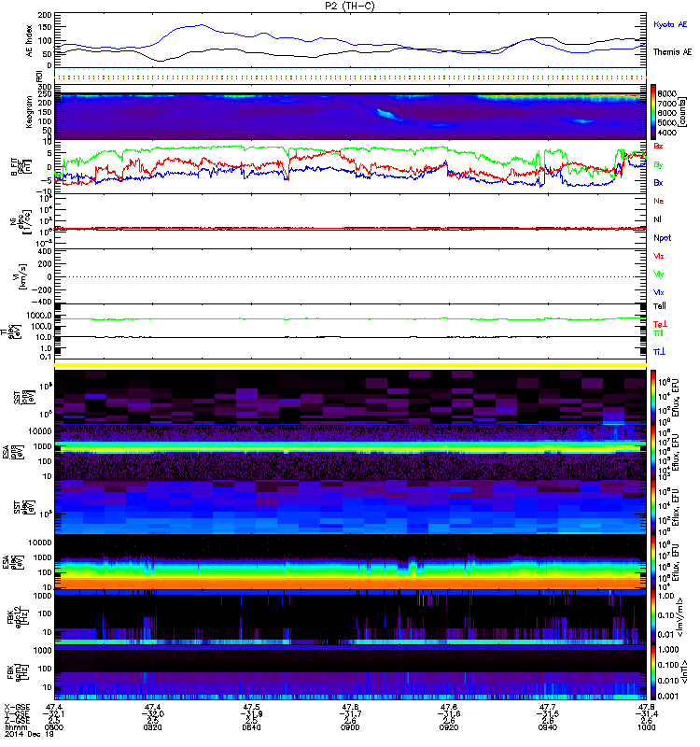Click inside the SST ion spectrogram panel
700x747 pixels.
(x=350, y=398)
